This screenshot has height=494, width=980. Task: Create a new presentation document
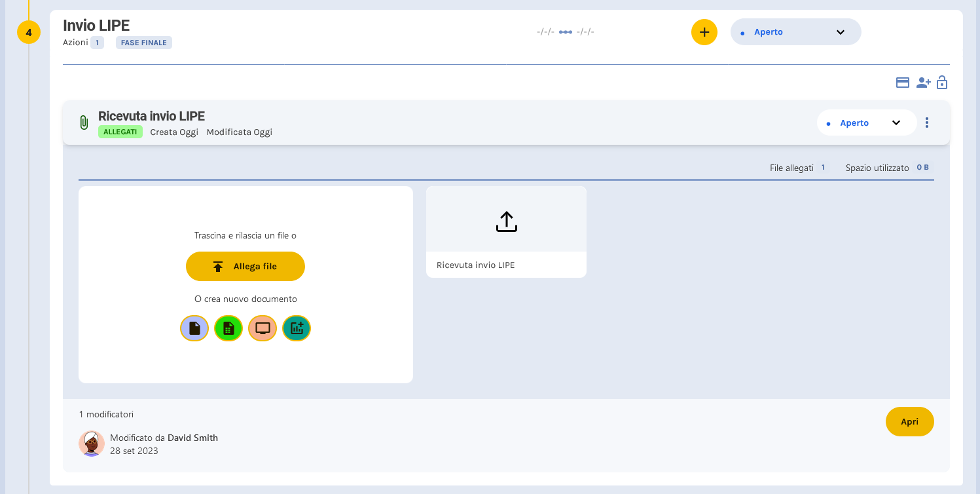point(263,328)
